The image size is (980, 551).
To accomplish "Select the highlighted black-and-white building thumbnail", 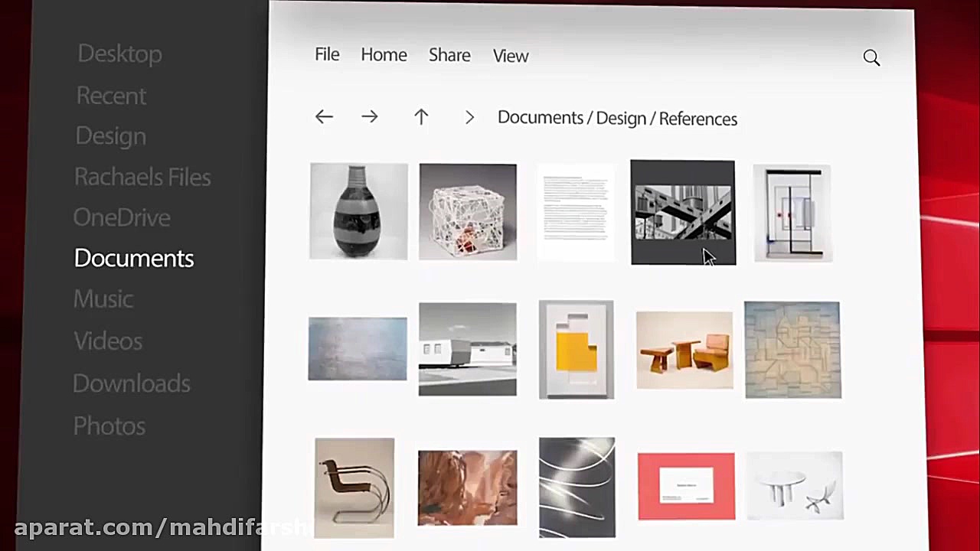I will pos(683,213).
